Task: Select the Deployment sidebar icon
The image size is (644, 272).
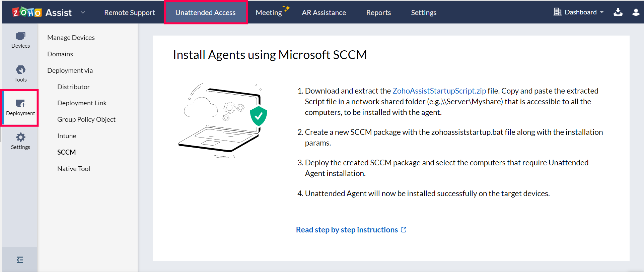Action: pos(20,107)
